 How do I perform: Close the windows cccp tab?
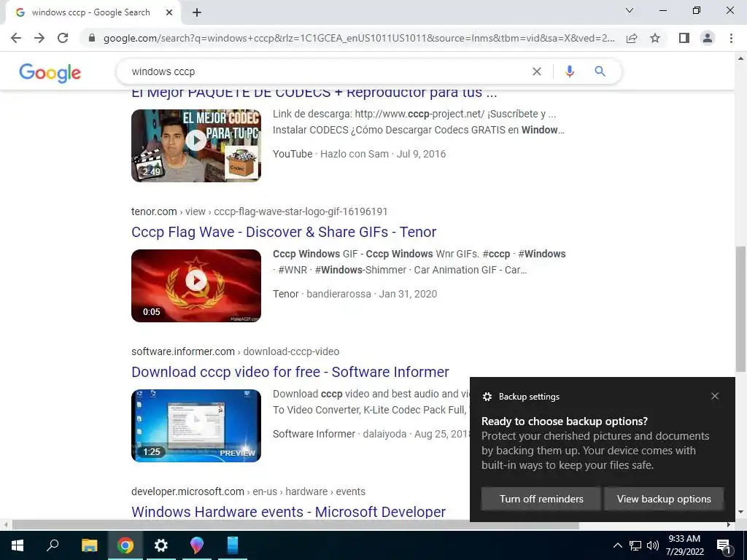click(x=169, y=13)
